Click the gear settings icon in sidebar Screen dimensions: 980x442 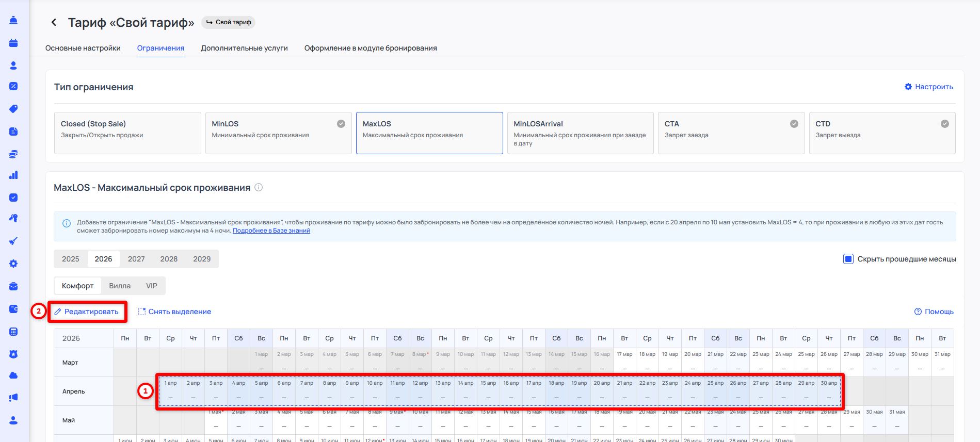[14, 264]
